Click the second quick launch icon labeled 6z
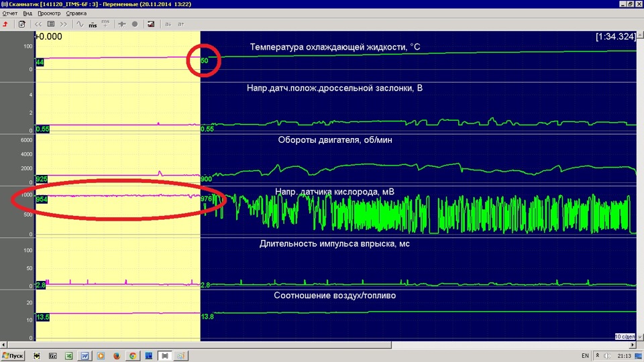 pyautogui.click(x=52, y=356)
